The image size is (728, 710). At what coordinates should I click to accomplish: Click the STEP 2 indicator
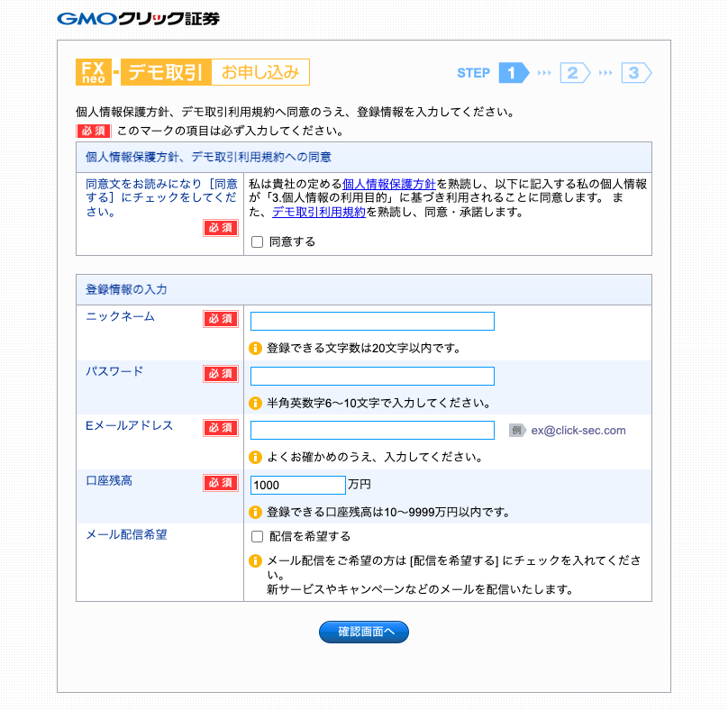574,73
